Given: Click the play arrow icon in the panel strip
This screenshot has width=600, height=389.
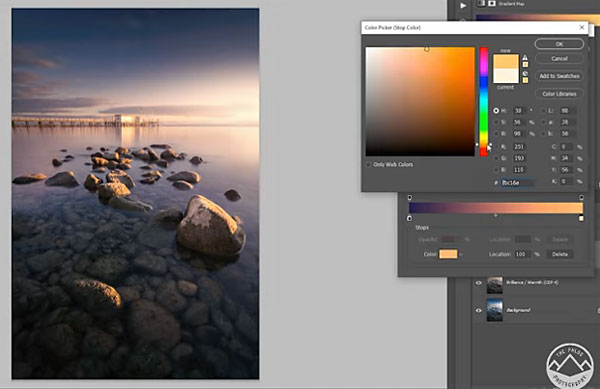Looking at the screenshot, I should 463,5.
